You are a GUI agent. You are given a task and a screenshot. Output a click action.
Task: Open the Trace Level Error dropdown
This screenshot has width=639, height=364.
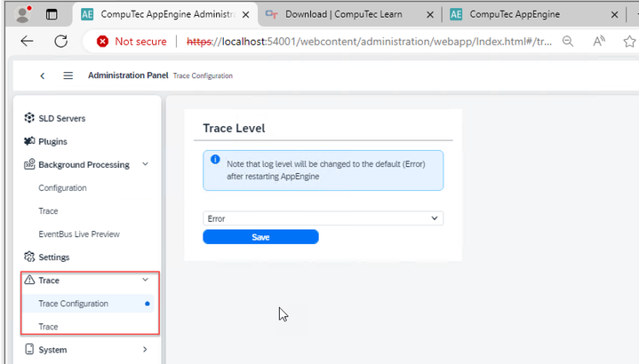click(323, 218)
